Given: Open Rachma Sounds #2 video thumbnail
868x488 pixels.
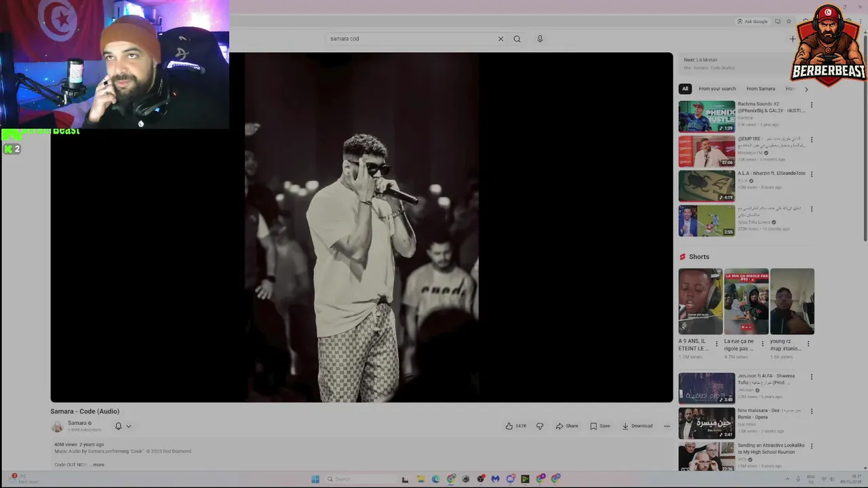Looking at the screenshot, I should click(707, 117).
